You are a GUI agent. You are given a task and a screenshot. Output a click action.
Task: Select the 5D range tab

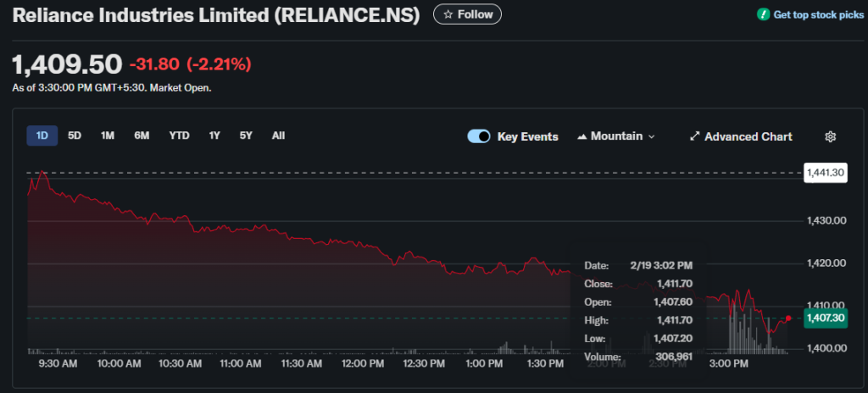(x=75, y=136)
